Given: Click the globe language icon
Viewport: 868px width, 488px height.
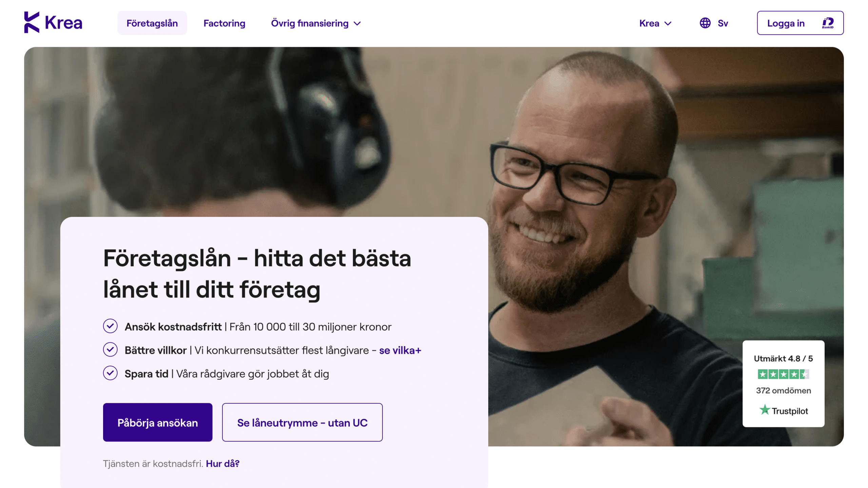Looking at the screenshot, I should click(705, 23).
